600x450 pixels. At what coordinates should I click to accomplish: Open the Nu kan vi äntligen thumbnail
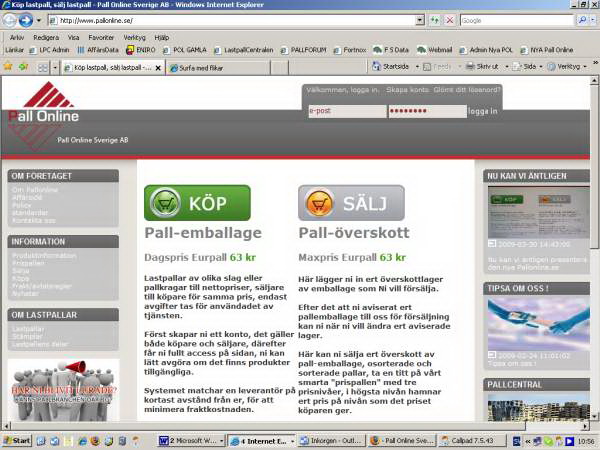pyautogui.click(x=538, y=212)
